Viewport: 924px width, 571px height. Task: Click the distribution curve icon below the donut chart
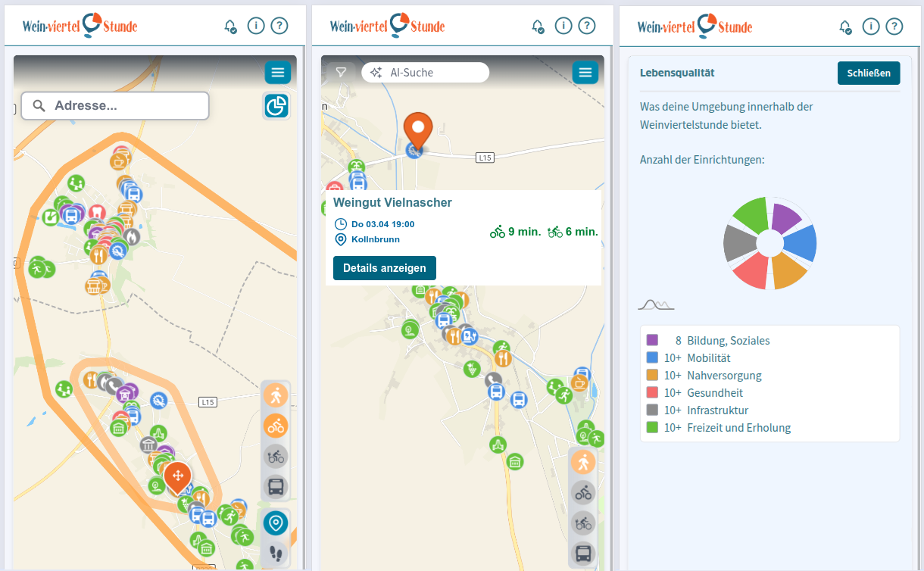click(x=656, y=305)
